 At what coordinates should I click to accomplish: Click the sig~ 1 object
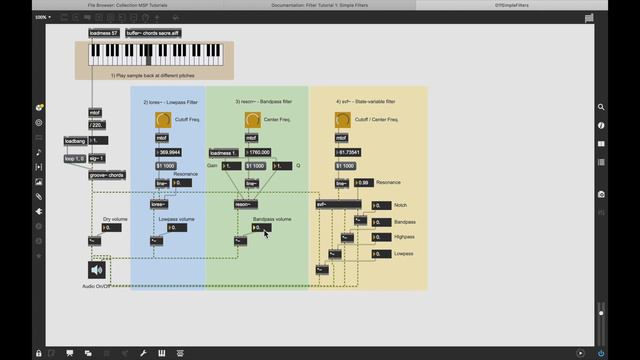[x=97, y=158]
